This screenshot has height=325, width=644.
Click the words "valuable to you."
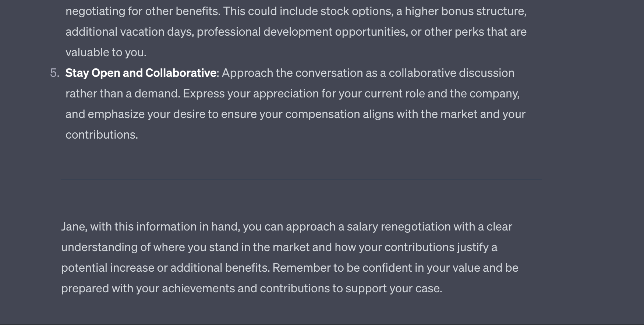click(x=106, y=52)
